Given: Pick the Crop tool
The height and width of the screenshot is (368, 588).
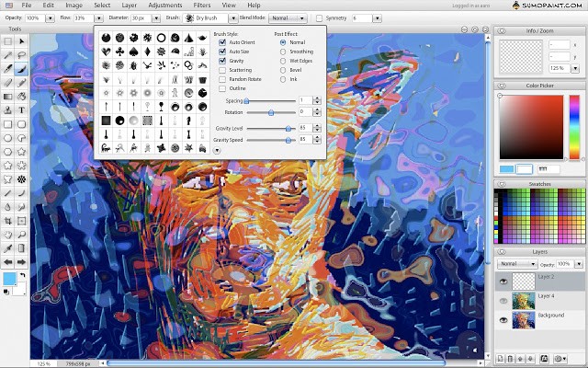Looking at the screenshot, I should pyautogui.click(x=7, y=220).
